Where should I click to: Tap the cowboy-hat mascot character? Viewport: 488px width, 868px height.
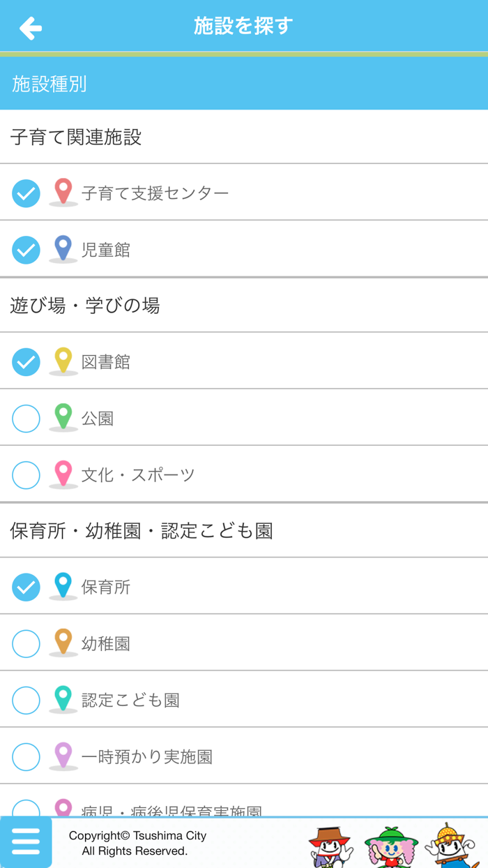point(329,846)
